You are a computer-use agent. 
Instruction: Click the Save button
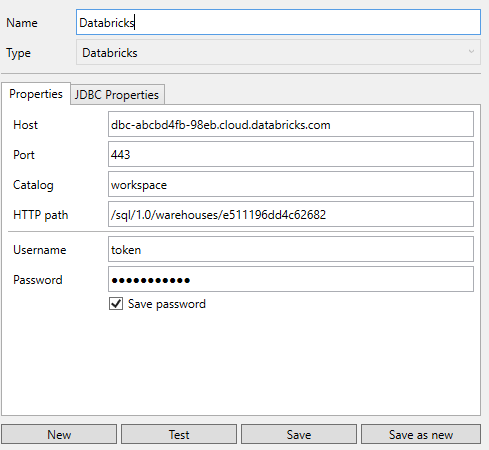tap(299, 434)
